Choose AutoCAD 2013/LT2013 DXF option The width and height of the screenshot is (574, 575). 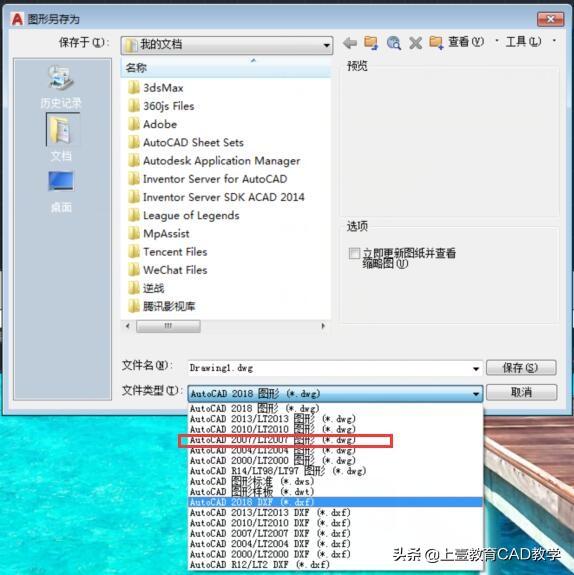pos(335,512)
